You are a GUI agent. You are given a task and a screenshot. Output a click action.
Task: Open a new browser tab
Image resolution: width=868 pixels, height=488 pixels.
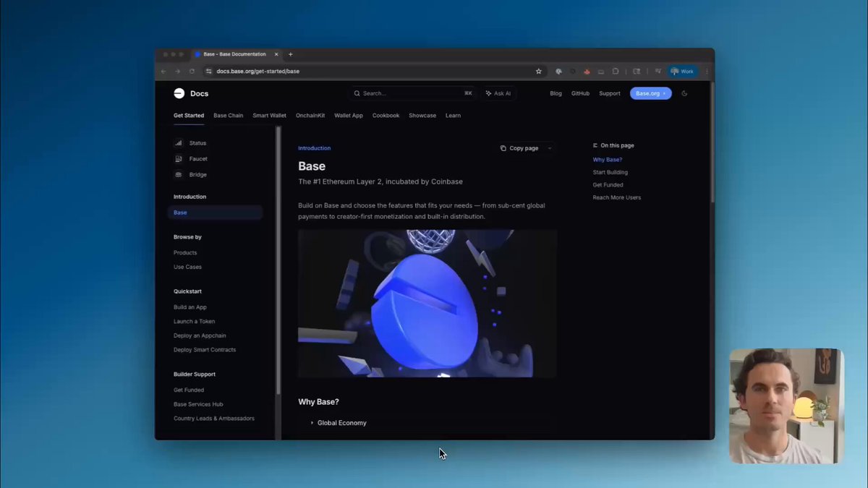pyautogui.click(x=291, y=54)
